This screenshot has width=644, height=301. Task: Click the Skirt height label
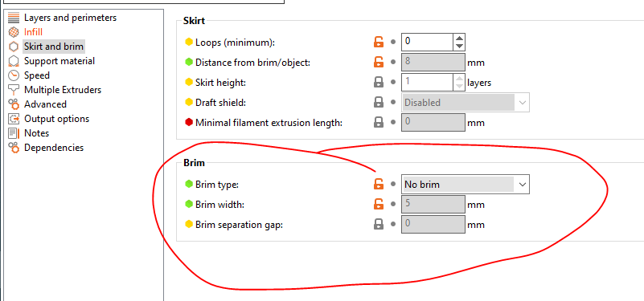(x=220, y=83)
